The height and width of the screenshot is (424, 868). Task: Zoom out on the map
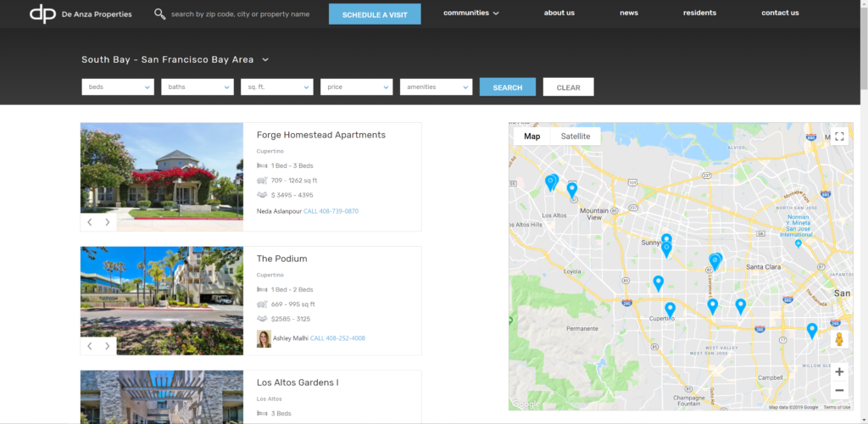(839, 390)
